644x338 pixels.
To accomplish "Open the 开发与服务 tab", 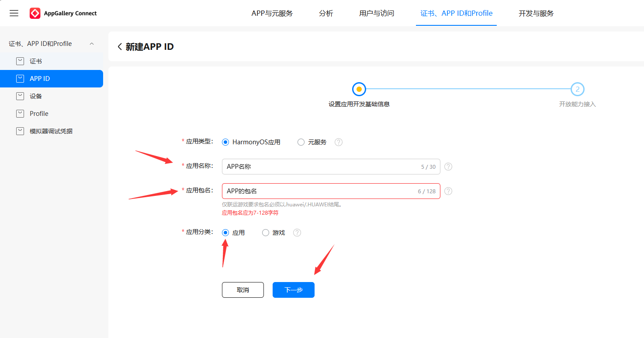I will pyautogui.click(x=536, y=13).
